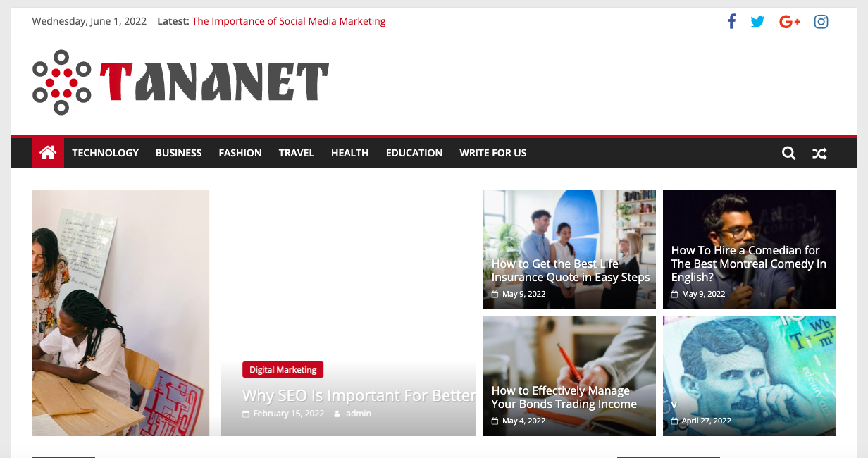Screen dimensions: 868x458
Task: Open the Google Plus icon
Action: coord(790,22)
